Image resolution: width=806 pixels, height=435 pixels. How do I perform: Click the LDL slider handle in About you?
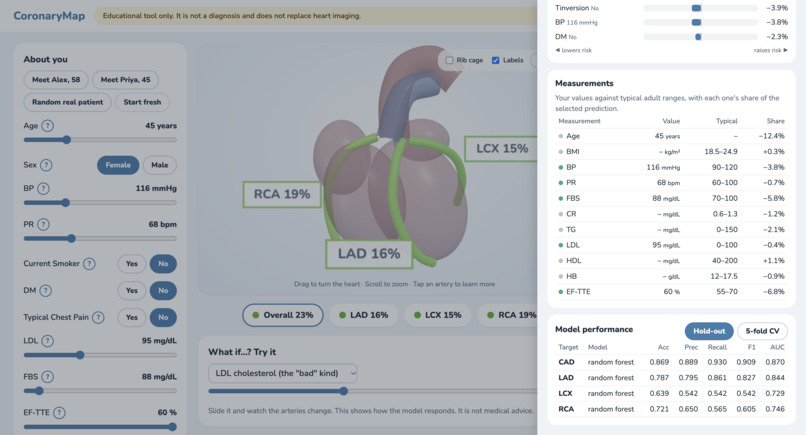tap(80, 355)
